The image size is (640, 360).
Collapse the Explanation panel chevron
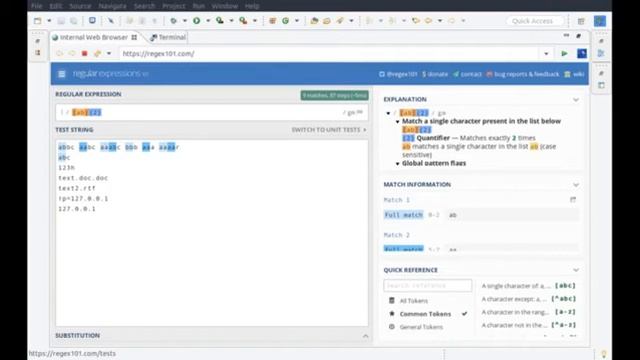coord(576,100)
